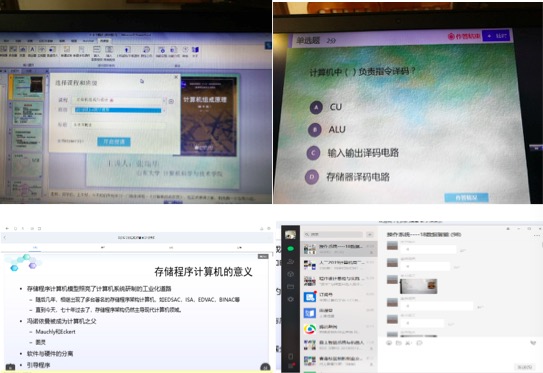Viewport: 543px width, 373px height.
Task: Click the send-file folder icon in chat toolbar
Action: pos(399,343)
